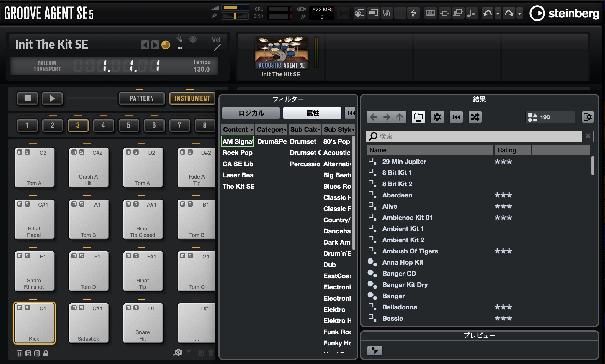Shuffle the results list
605x364 pixels.
(475, 117)
